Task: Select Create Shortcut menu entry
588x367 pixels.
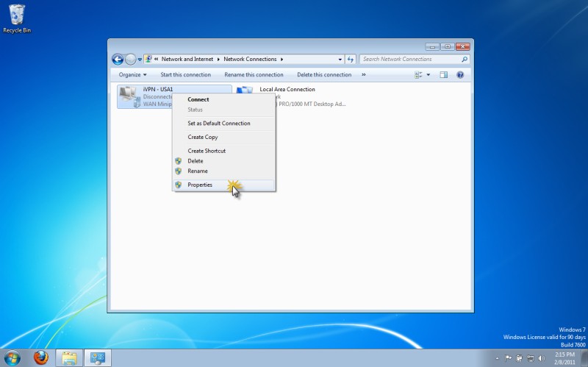Action: coord(224,151)
